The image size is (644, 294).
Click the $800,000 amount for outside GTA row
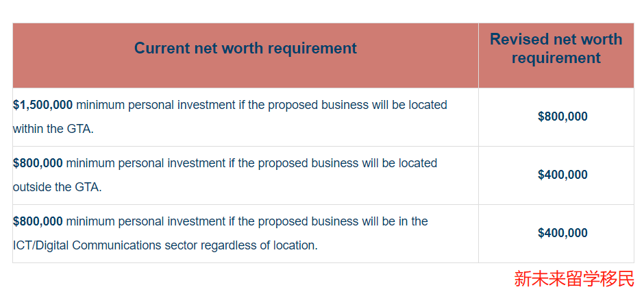coord(38,163)
